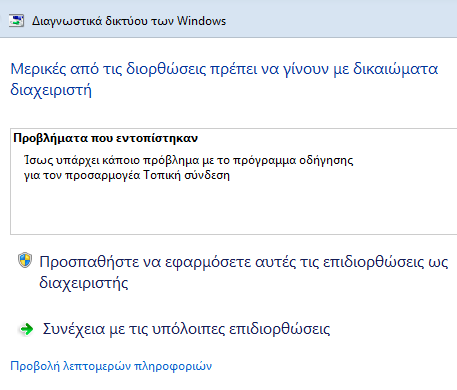The height and width of the screenshot is (390, 457).
Task: Click empty area inside problems list box
Action: click(x=233, y=208)
